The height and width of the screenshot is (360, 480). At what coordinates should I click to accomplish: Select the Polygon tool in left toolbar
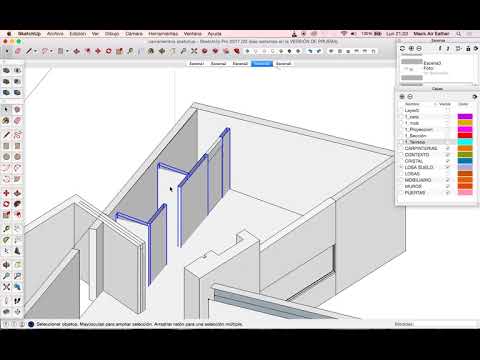(x=17, y=157)
